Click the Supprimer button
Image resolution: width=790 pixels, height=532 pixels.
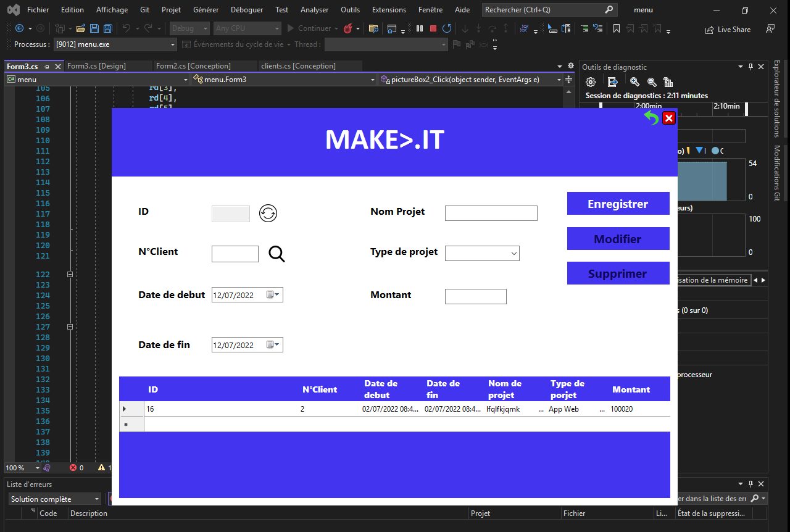pyautogui.click(x=618, y=273)
